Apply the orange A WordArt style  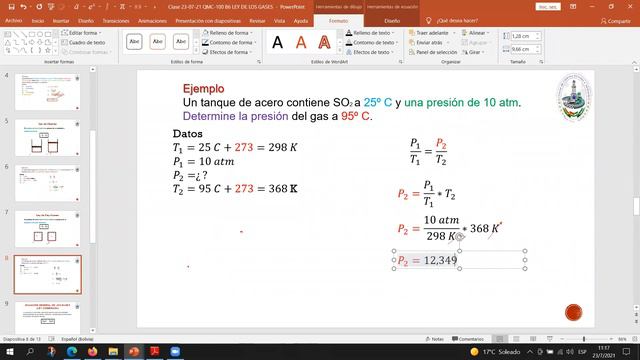pyautogui.click(x=301, y=42)
